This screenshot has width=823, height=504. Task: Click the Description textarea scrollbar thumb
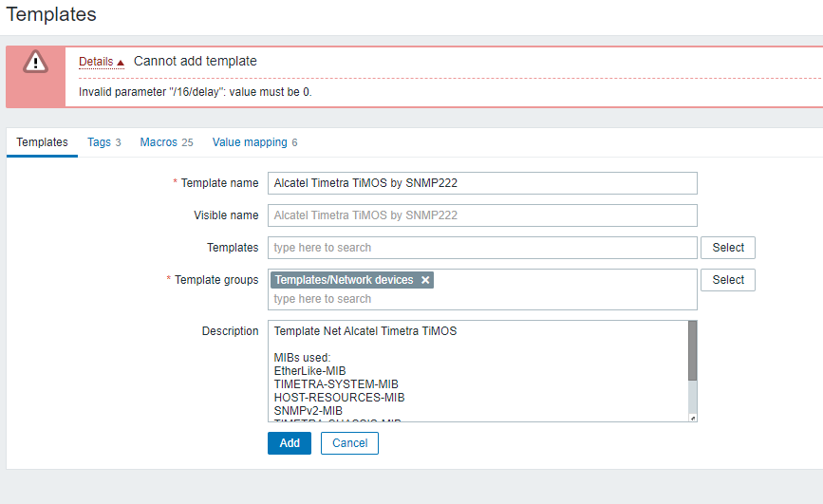tap(692, 350)
